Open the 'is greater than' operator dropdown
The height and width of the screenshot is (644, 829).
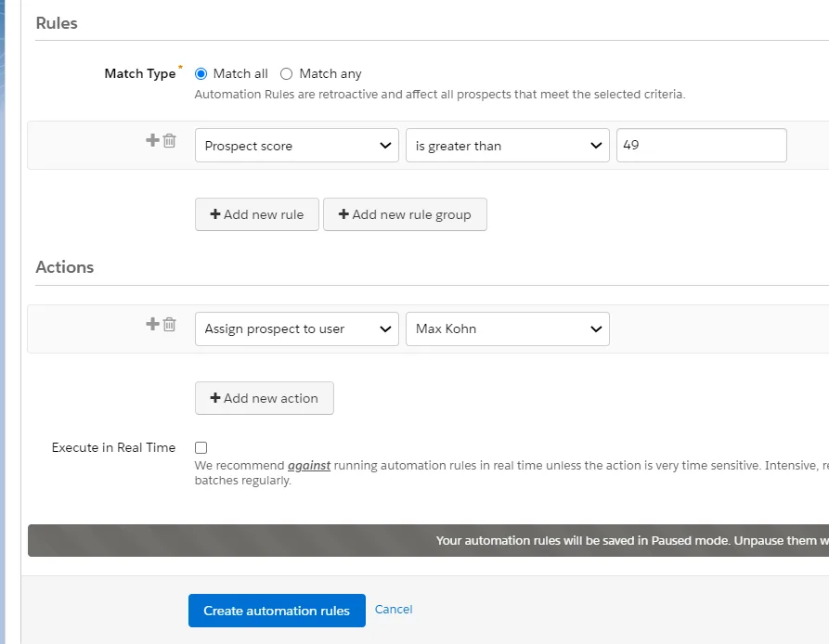pos(507,146)
